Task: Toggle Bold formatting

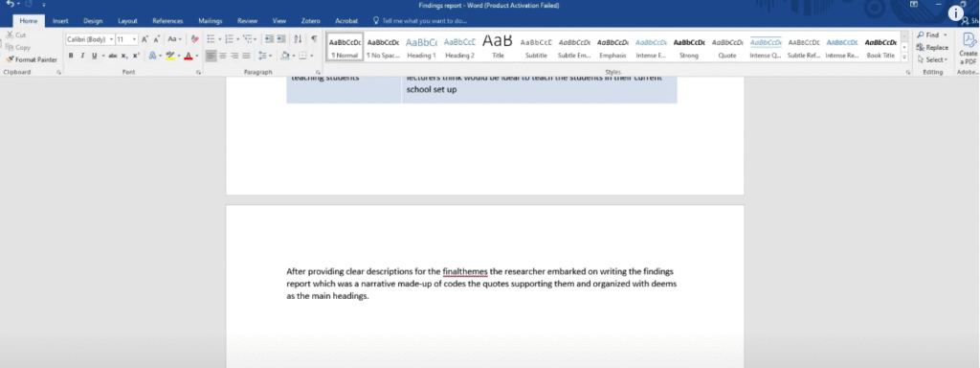Action: pyautogui.click(x=71, y=56)
